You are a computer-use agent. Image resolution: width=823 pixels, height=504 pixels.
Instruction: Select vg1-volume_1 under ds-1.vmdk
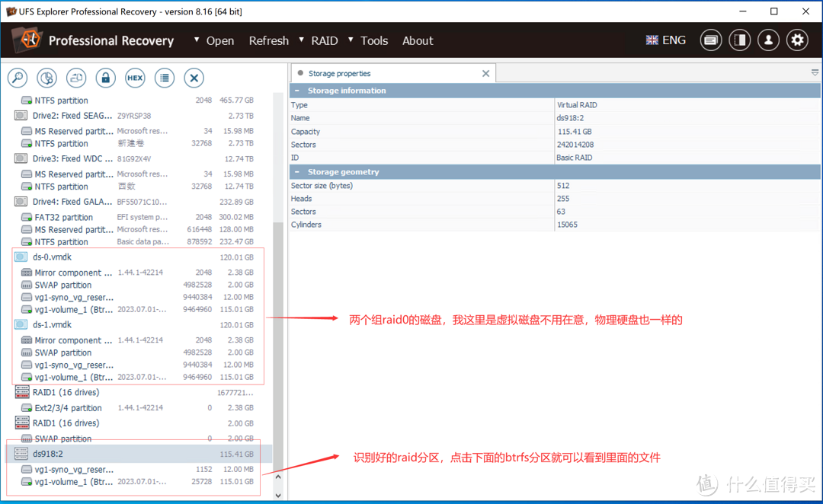pyautogui.click(x=139, y=377)
